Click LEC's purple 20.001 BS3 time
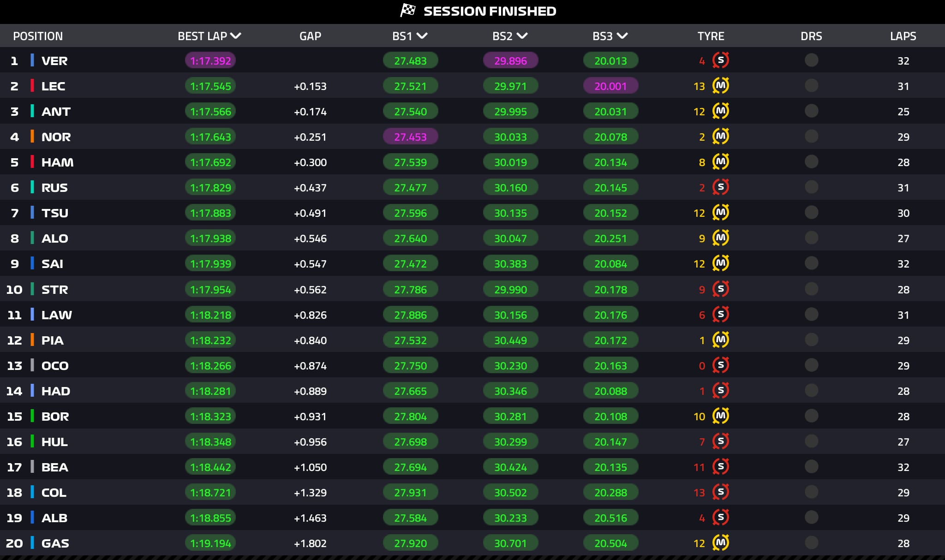The width and height of the screenshot is (945, 560). tap(610, 86)
